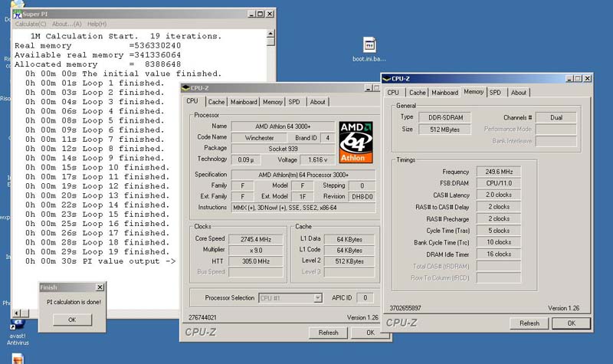The width and height of the screenshot is (613, 364).
Task: Expand the Processor Selection dropdown
Action: (x=318, y=298)
